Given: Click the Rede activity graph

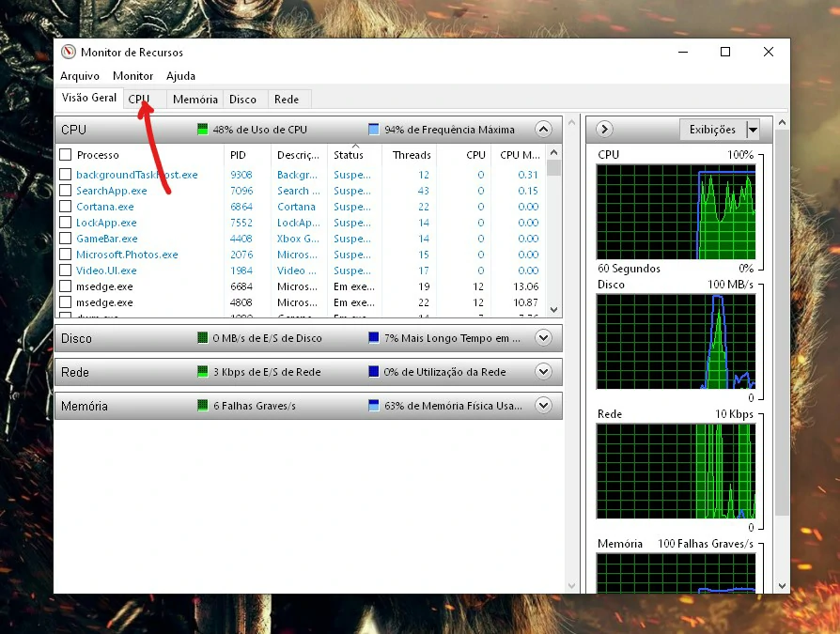Looking at the screenshot, I should pos(677,472).
